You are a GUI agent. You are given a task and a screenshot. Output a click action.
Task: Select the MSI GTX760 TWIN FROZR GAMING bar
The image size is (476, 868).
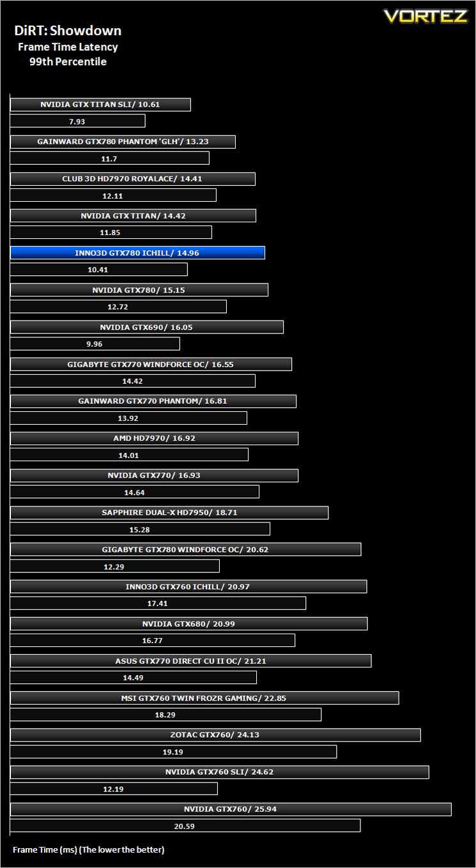click(204, 697)
